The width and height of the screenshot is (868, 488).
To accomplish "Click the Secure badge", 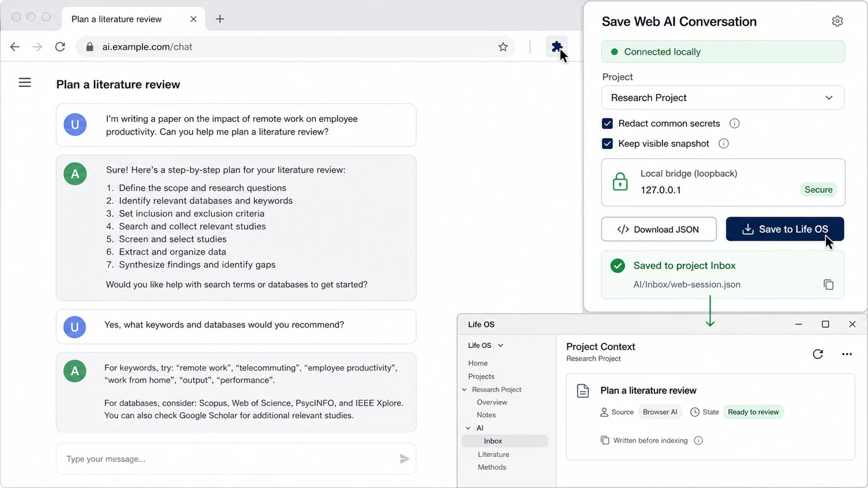I will 818,190.
